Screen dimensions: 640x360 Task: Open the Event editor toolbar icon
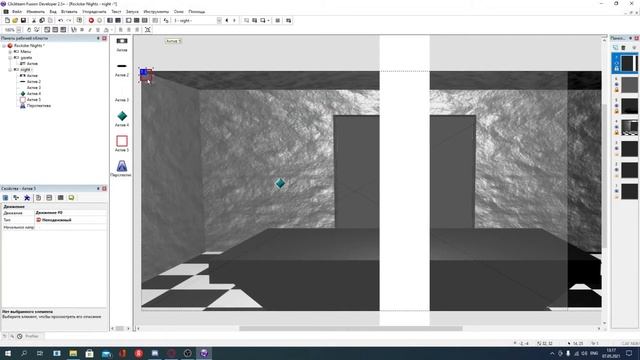pos(136,20)
